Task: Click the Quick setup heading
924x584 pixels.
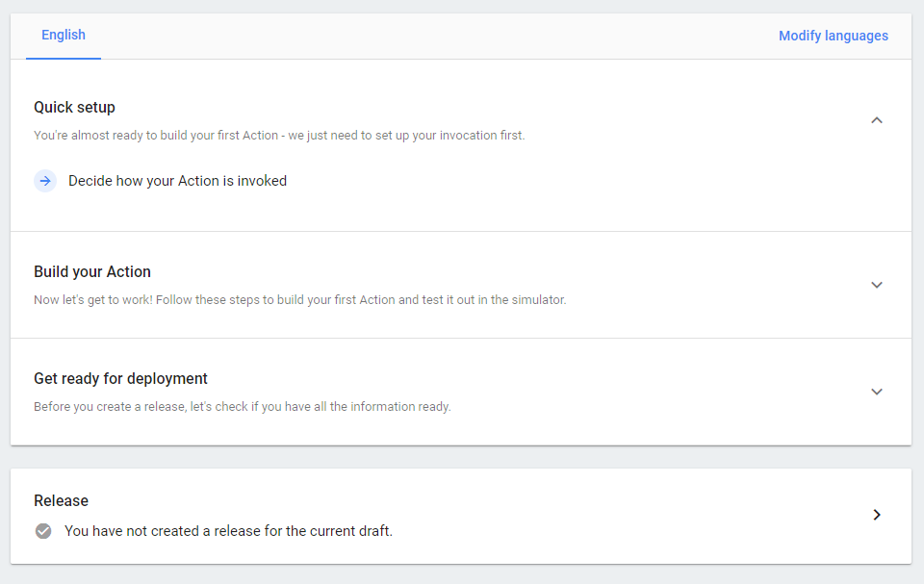Action: [74, 107]
